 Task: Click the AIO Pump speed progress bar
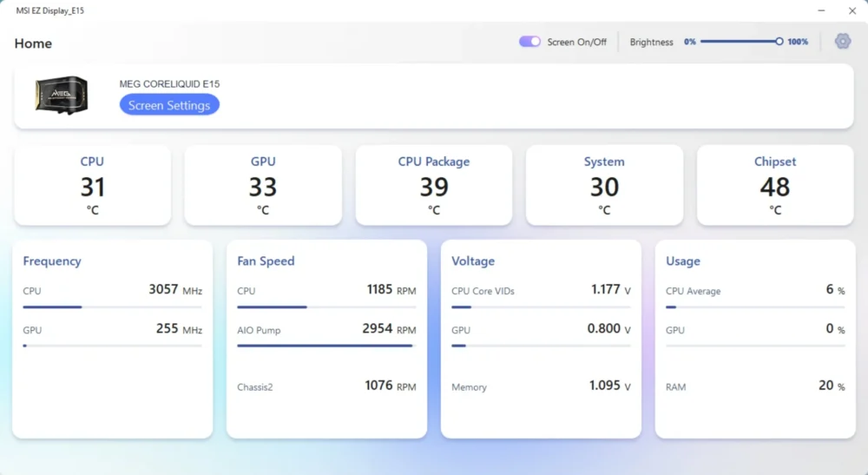coord(326,346)
